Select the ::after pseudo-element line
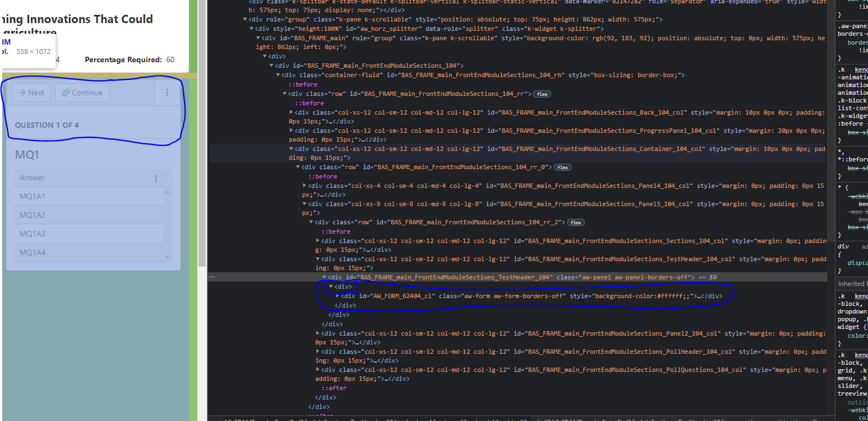Image resolution: width=868 pixels, height=421 pixels. [334, 388]
